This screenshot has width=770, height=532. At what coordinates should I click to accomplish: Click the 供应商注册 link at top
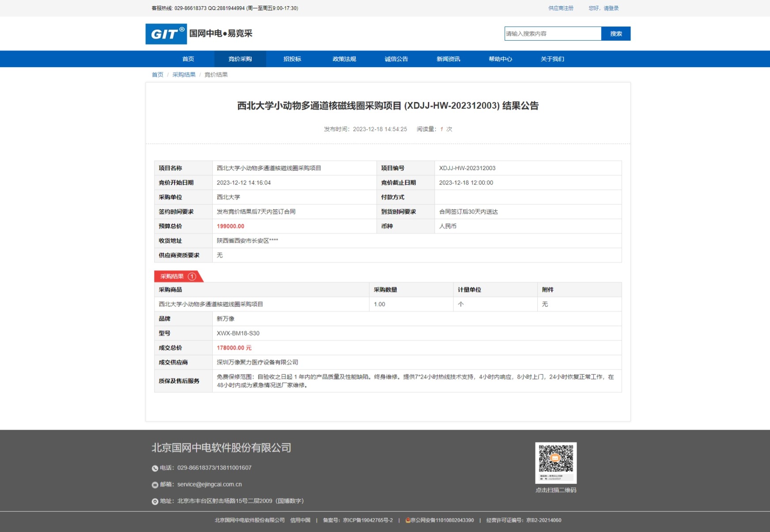561,8
